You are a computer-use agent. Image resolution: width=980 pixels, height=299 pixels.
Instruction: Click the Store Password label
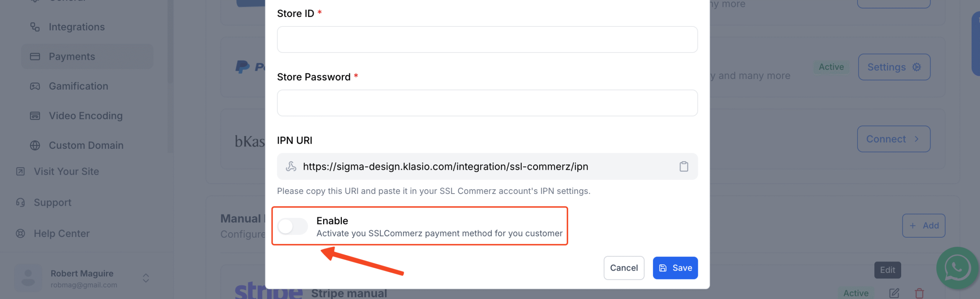[314, 77]
